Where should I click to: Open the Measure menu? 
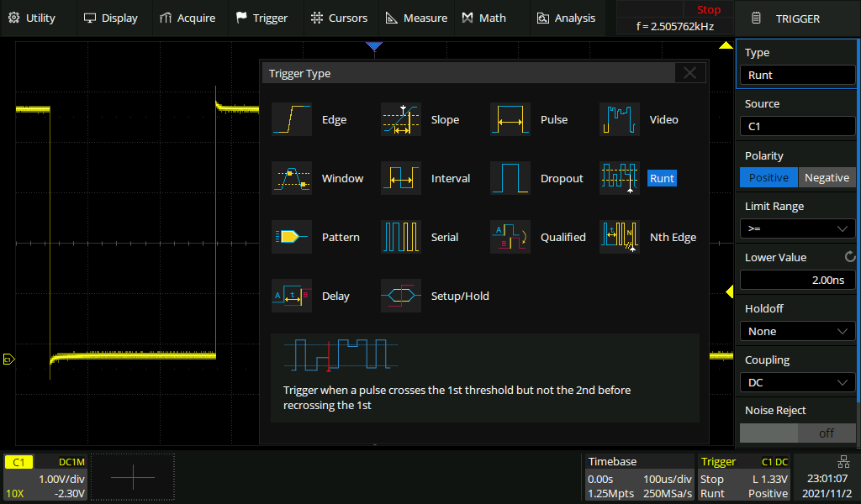[416, 18]
